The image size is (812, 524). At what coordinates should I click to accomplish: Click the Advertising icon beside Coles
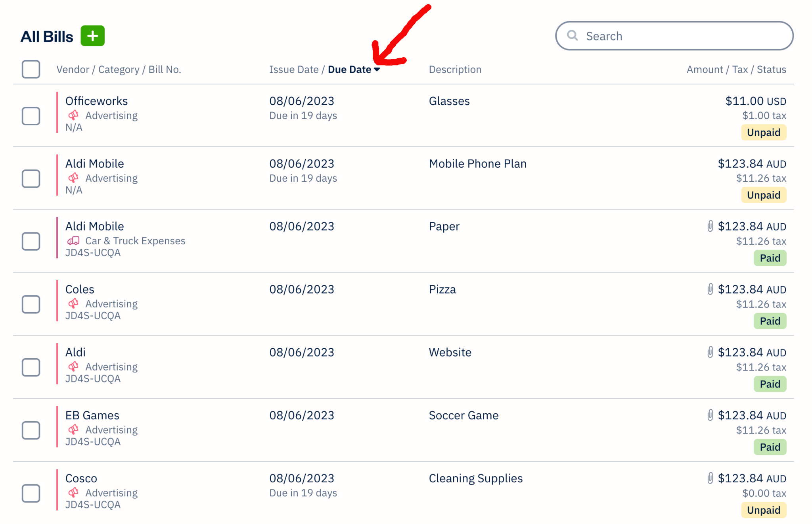(74, 303)
